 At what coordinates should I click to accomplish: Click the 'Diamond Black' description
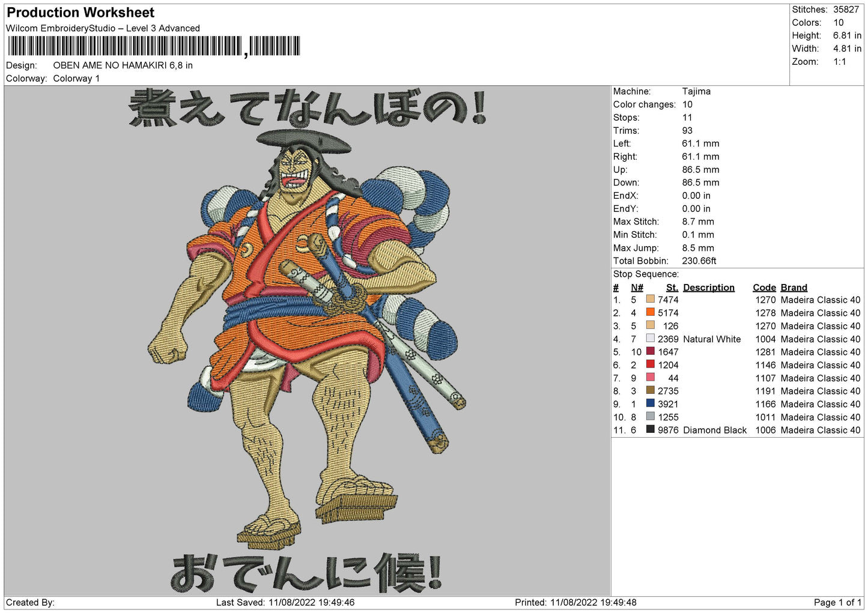715,430
